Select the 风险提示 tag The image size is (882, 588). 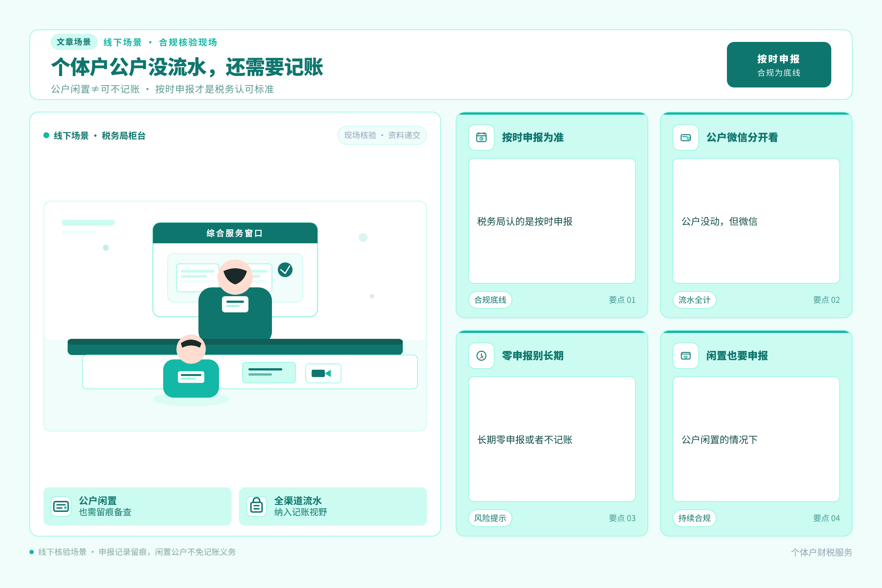click(490, 518)
